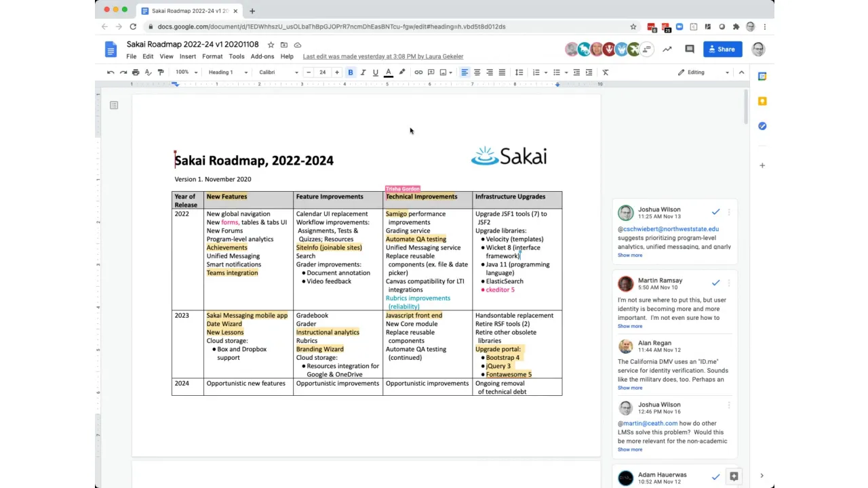This screenshot has width=868, height=488.
Task: Hide the menus with the collapse chevron
Action: pyautogui.click(x=741, y=72)
